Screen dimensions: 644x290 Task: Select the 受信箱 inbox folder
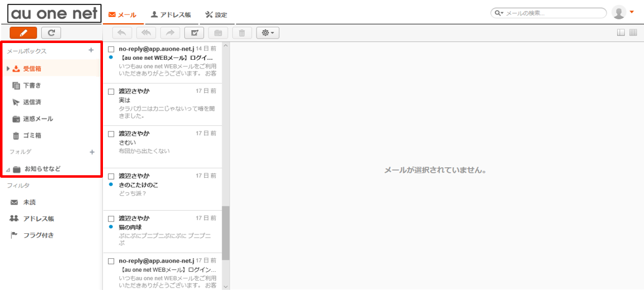52,69
